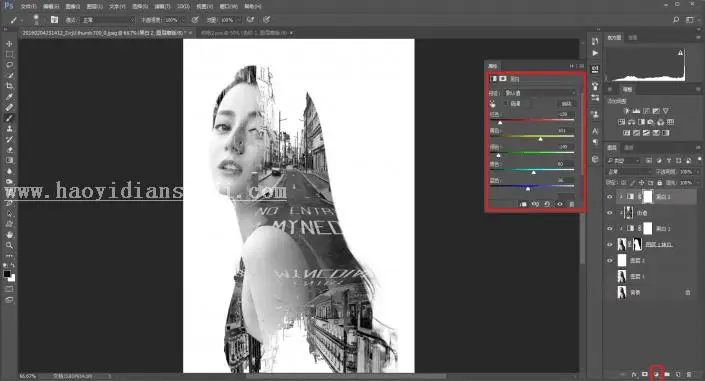
Task: Click the delete layer trash icon
Action: click(689, 374)
